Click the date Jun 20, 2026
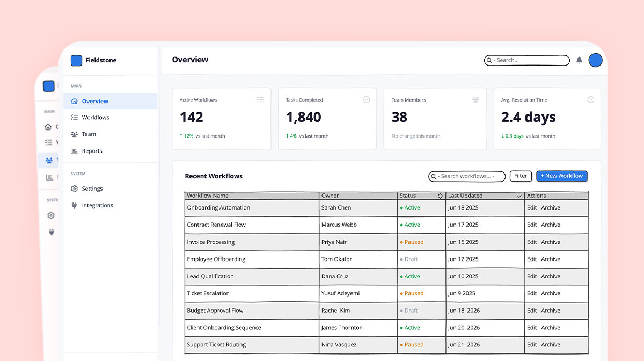This screenshot has height=361, width=644. pyautogui.click(x=464, y=328)
